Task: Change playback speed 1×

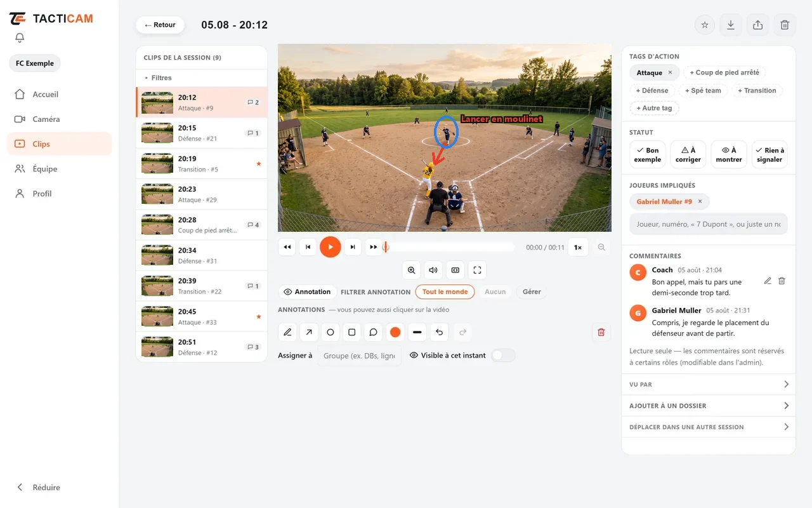Action: tap(578, 247)
